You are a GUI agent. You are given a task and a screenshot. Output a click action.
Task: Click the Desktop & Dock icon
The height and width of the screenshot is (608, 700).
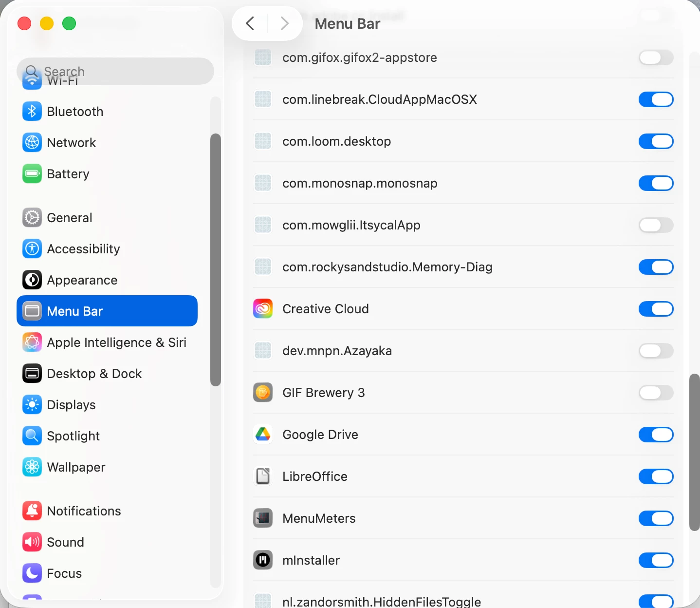(x=32, y=374)
